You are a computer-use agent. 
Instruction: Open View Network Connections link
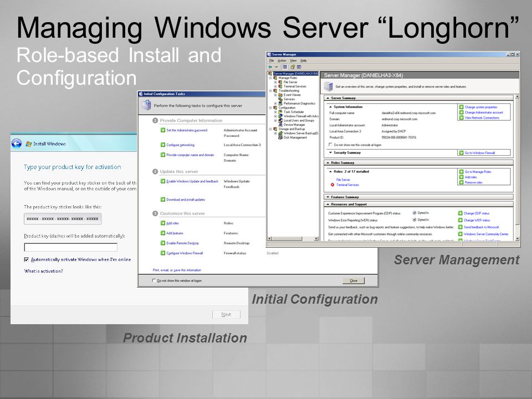click(x=482, y=117)
